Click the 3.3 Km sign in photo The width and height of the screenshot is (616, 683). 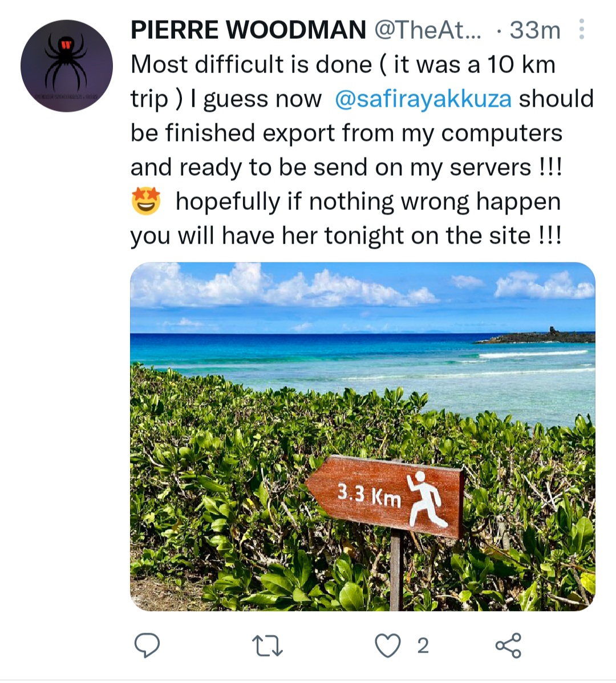click(369, 496)
